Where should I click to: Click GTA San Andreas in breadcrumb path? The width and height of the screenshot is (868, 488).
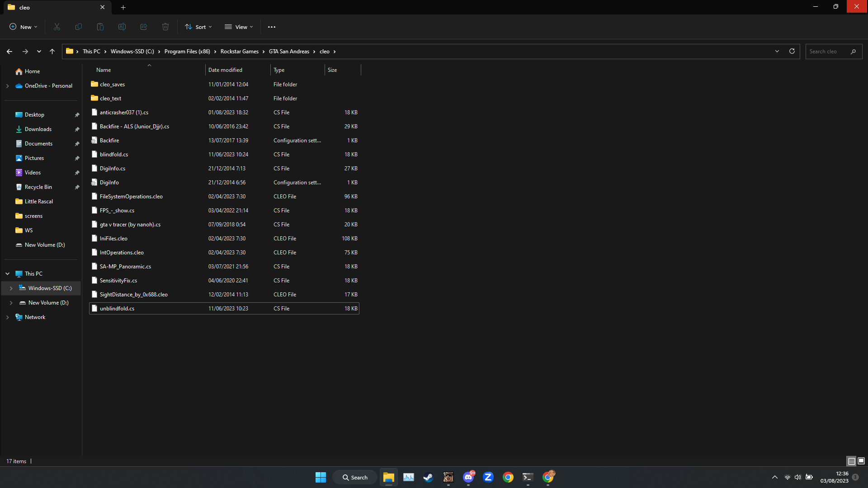coord(289,52)
